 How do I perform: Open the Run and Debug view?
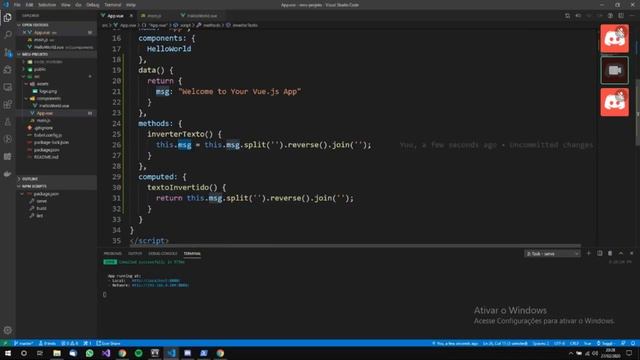(8, 70)
